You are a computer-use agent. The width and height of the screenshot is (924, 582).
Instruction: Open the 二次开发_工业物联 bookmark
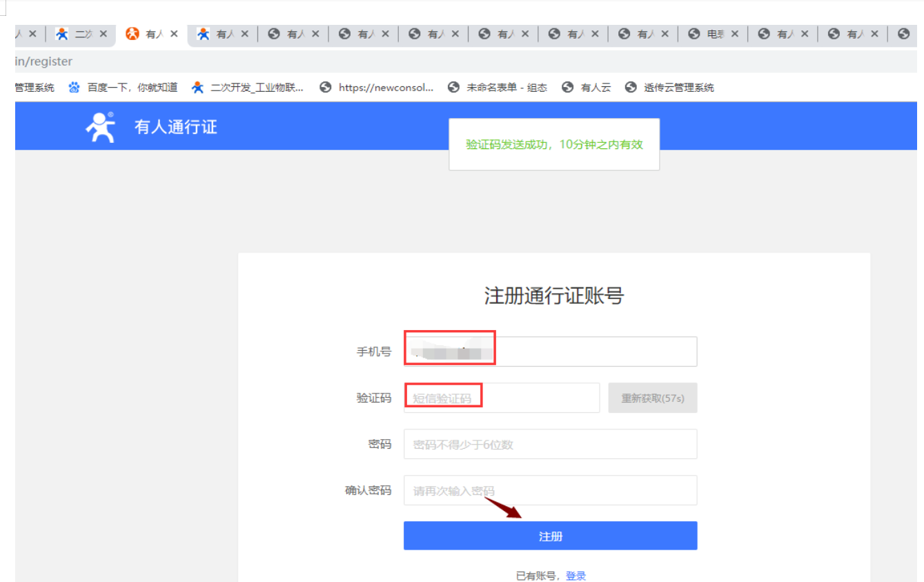(x=248, y=88)
